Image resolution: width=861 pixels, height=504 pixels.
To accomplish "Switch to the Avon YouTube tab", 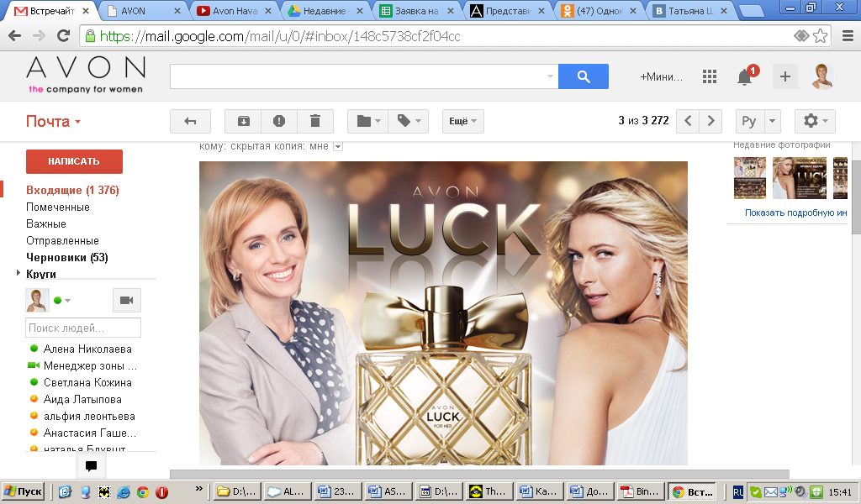I will coord(235,10).
